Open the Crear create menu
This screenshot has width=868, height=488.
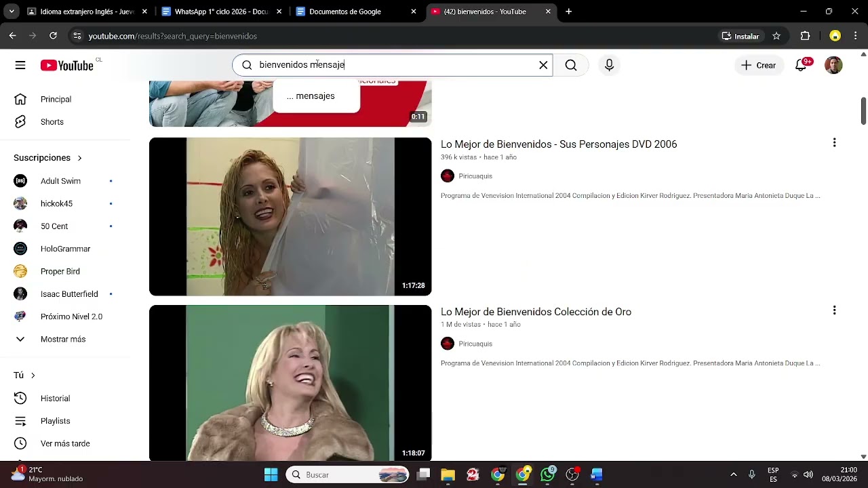coord(758,65)
